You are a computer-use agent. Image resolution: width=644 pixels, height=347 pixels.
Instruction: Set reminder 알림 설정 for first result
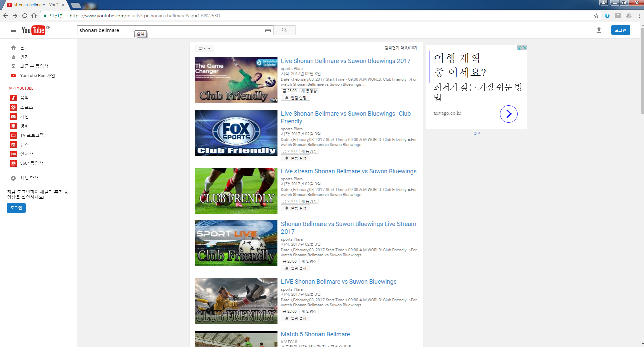[x=295, y=98]
